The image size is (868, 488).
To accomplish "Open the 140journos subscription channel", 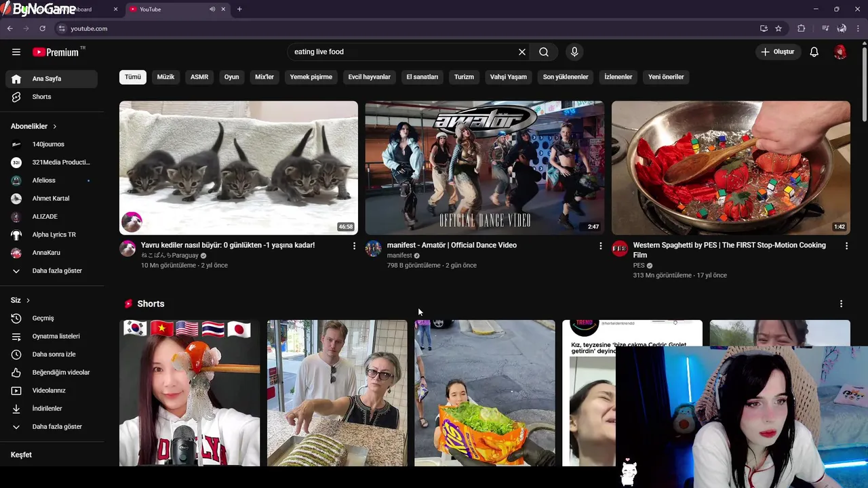I will pyautogui.click(x=52, y=144).
